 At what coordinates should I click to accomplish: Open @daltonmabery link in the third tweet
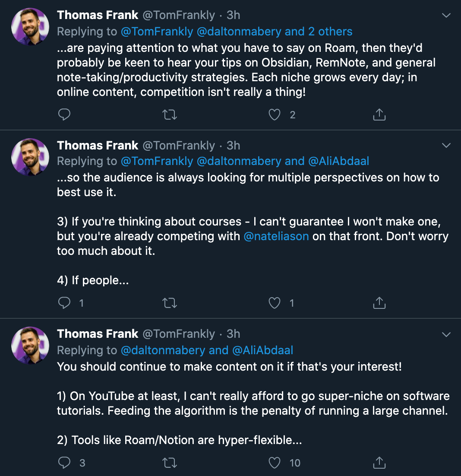coord(163,350)
